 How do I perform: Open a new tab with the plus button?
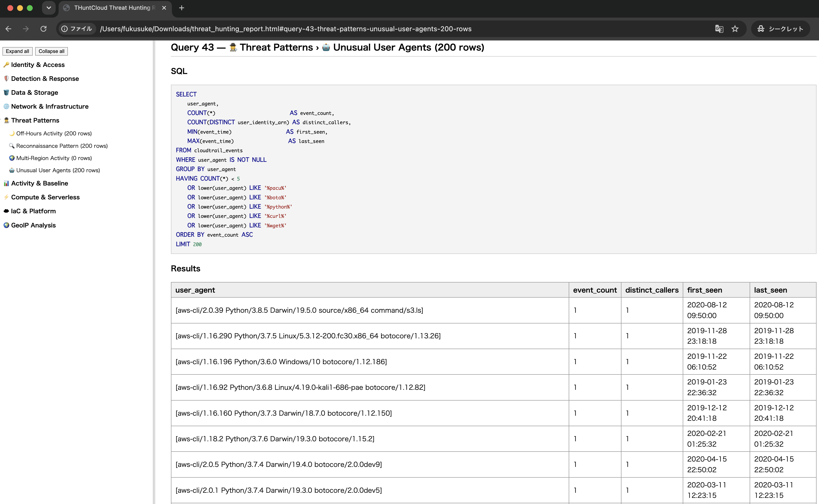click(181, 8)
